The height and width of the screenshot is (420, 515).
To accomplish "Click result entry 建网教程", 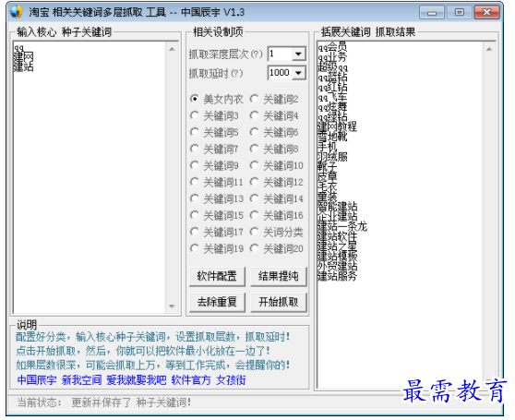I will click(337, 126).
